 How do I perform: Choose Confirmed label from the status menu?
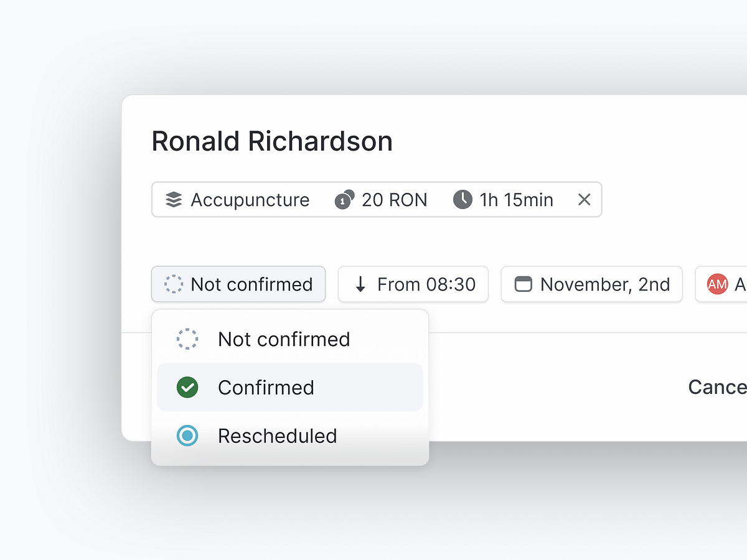(266, 388)
